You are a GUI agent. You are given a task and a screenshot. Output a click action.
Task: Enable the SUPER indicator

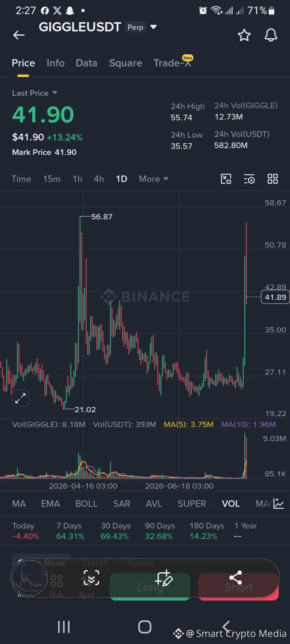click(192, 504)
